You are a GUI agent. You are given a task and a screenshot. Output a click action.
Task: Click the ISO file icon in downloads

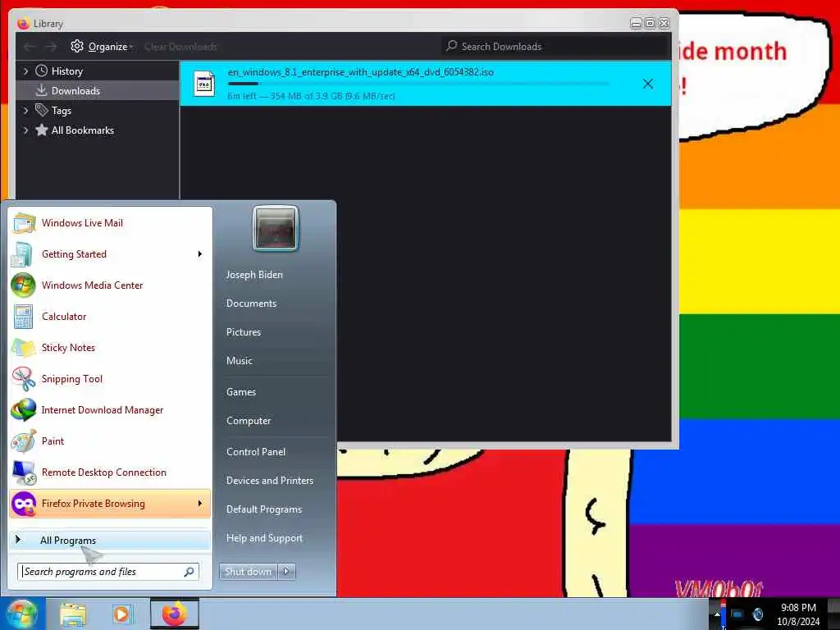[204, 84]
